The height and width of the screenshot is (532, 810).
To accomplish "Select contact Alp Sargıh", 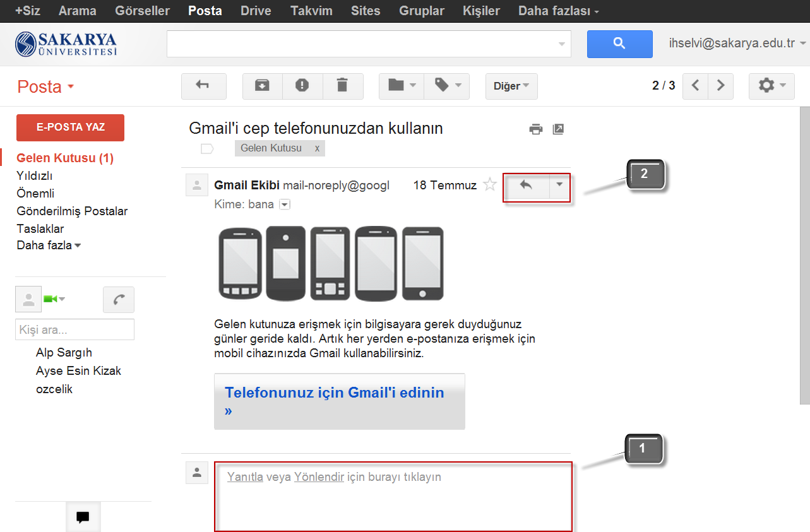I will (x=64, y=352).
